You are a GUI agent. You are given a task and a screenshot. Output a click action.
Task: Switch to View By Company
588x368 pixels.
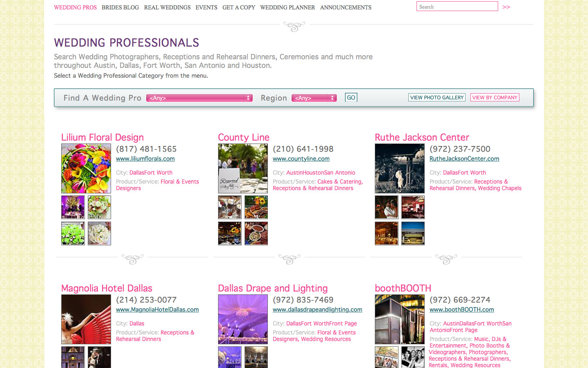[495, 97]
